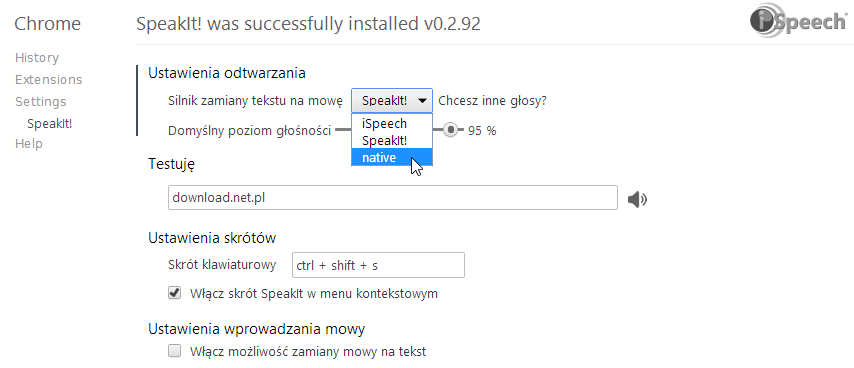The height and width of the screenshot is (368, 854).
Task: Enable speech-to-text conversion checkbox
Action: pyautogui.click(x=174, y=351)
